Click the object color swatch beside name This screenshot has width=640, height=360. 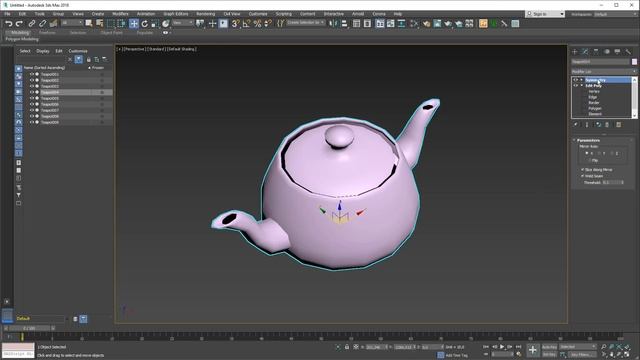pyautogui.click(x=634, y=62)
